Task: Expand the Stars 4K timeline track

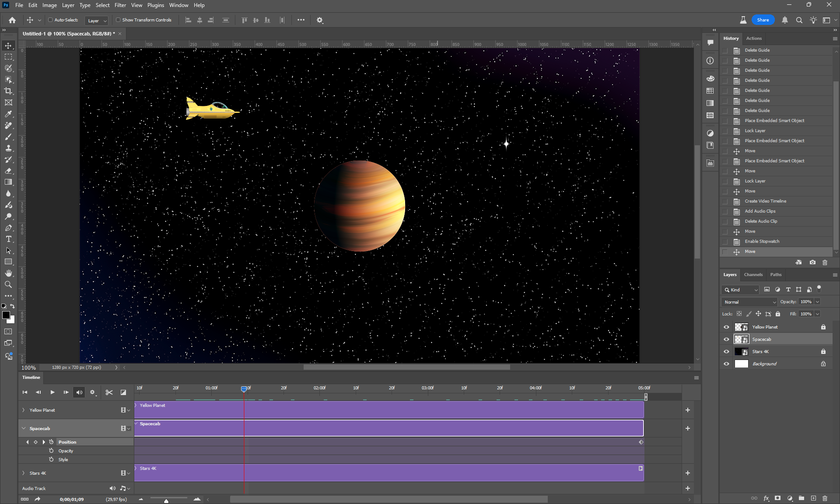Action: pos(24,473)
